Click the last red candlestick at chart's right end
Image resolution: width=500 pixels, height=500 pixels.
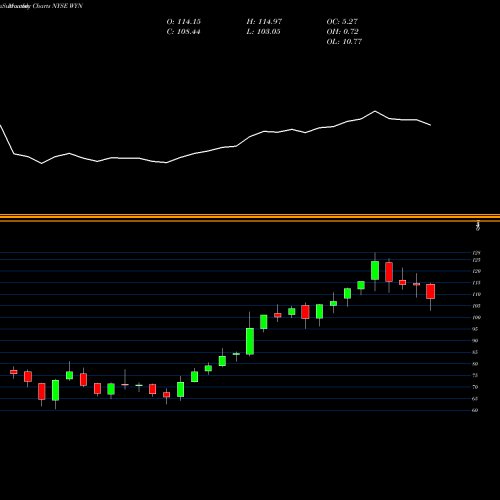[430, 291]
